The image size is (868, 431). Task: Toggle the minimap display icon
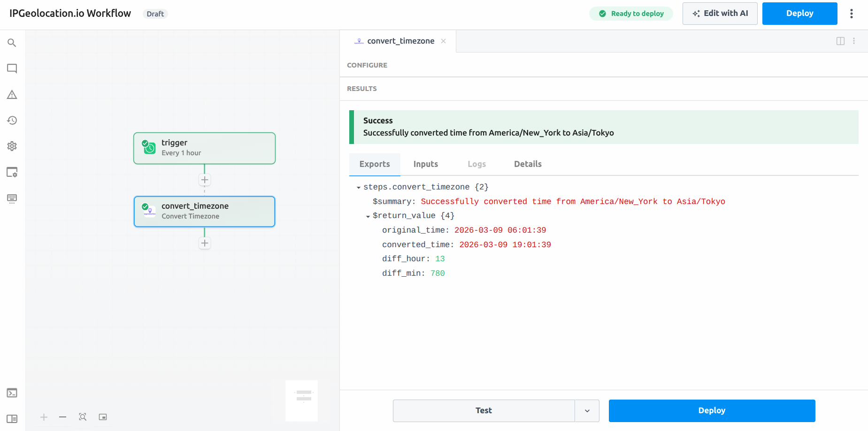[x=103, y=417]
